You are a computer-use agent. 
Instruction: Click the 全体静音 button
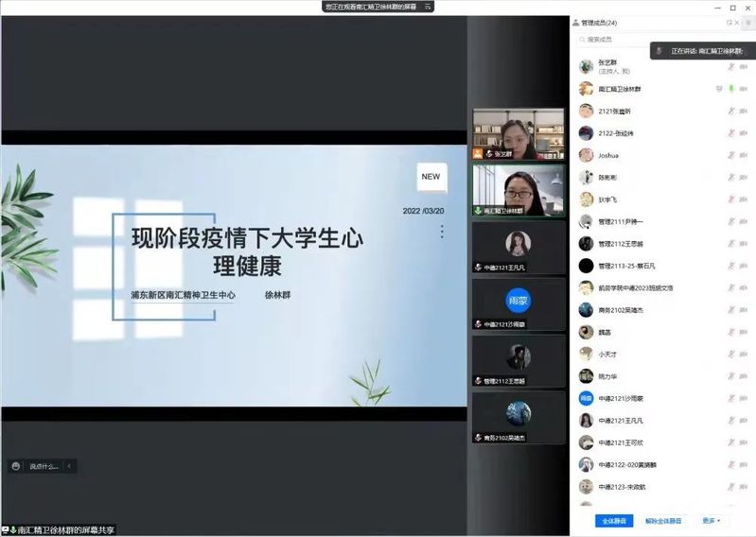[613, 521]
